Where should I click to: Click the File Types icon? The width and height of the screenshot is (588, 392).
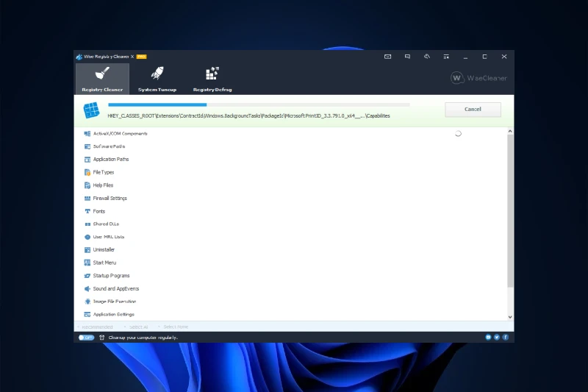[87, 172]
